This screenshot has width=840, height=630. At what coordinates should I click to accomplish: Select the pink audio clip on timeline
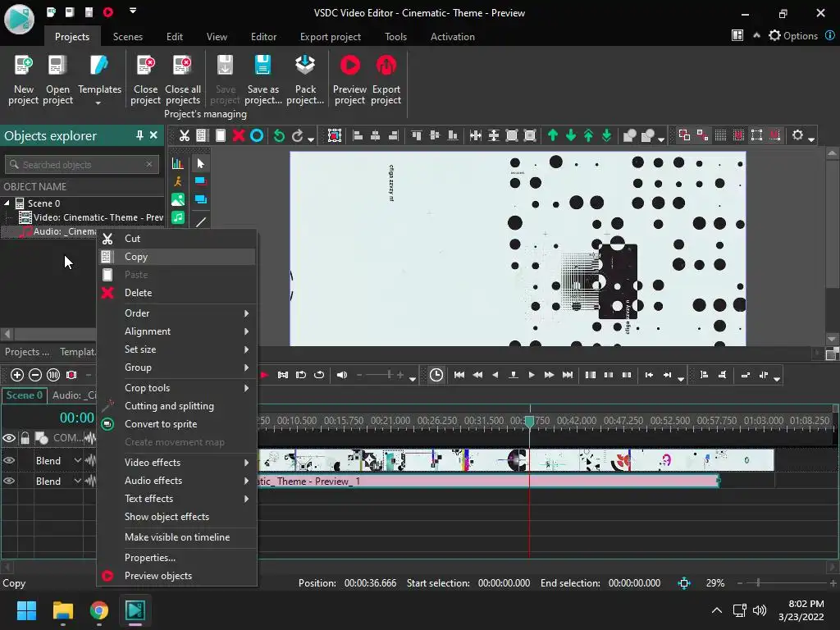(x=488, y=481)
